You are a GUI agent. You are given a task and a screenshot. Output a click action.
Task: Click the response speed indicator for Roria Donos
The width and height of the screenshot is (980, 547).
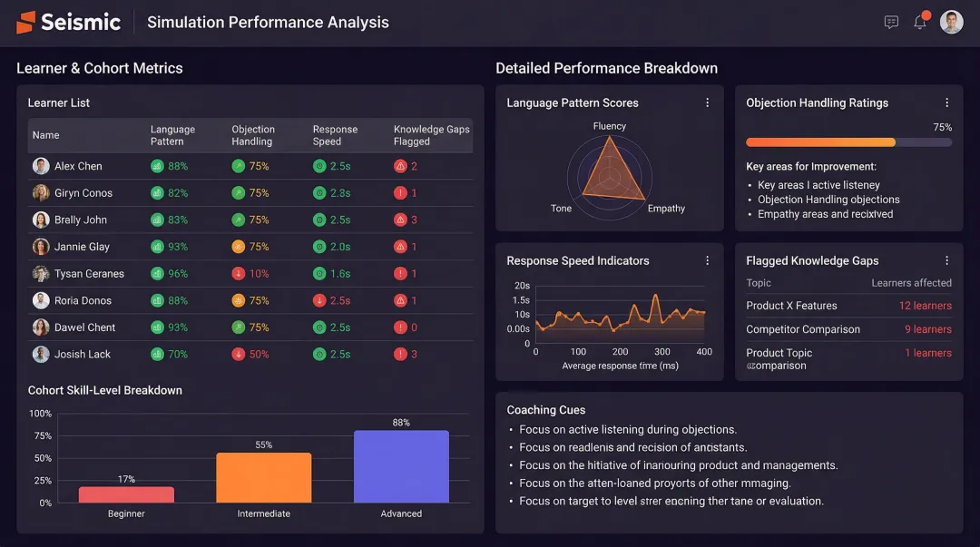coord(321,300)
